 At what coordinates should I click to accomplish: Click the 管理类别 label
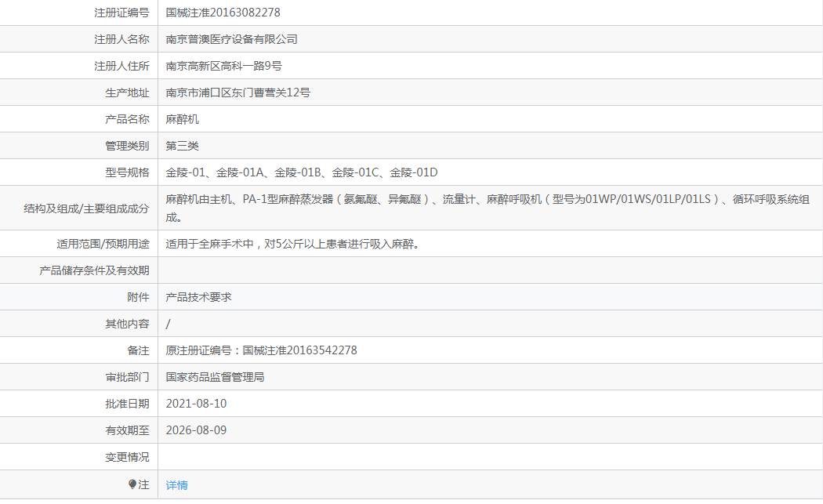(128, 146)
